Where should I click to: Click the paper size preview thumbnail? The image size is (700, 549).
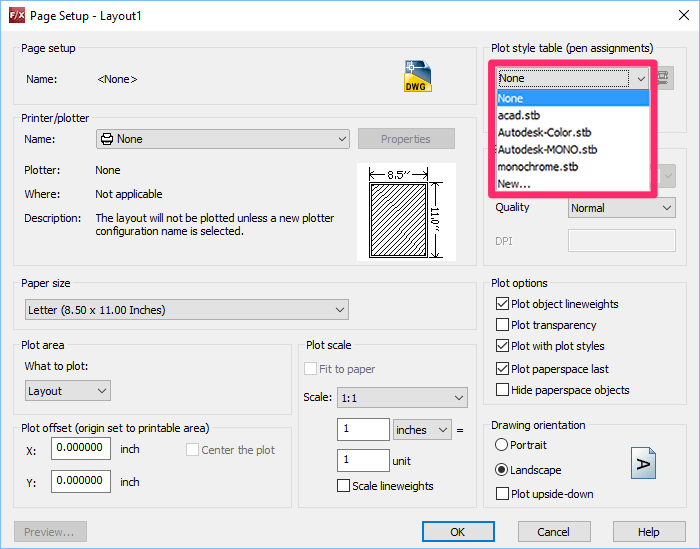tap(406, 212)
